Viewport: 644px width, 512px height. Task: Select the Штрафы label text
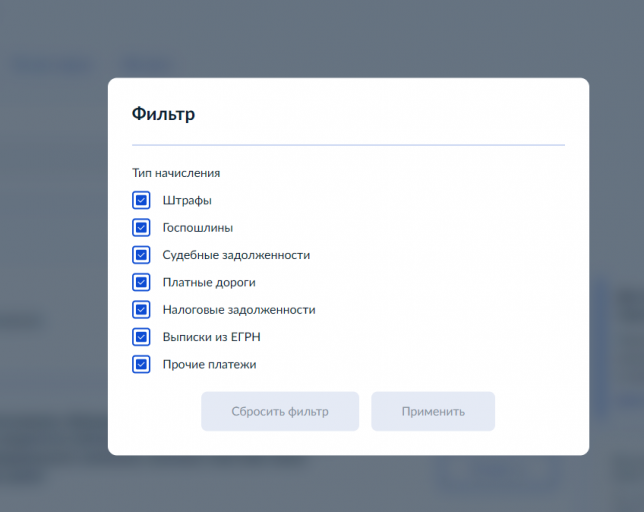click(x=187, y=201)
